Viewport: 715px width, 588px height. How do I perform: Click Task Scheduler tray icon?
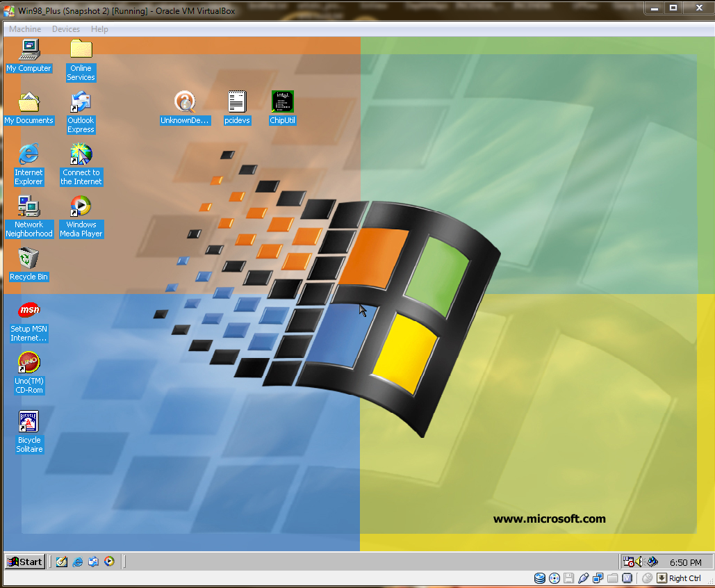click(x=628, y=562)
